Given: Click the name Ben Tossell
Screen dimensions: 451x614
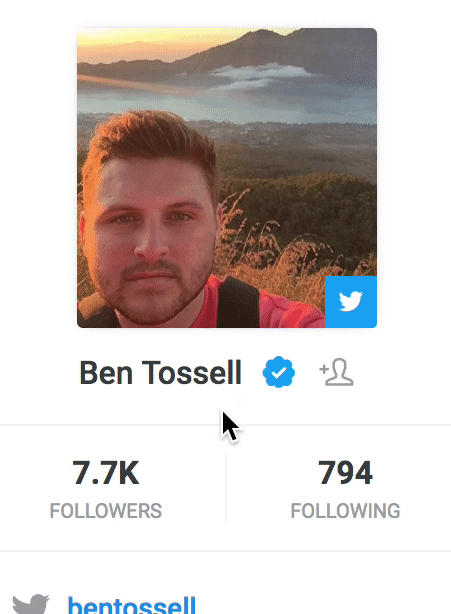Looking at the screenshot, I should point(161,373).
